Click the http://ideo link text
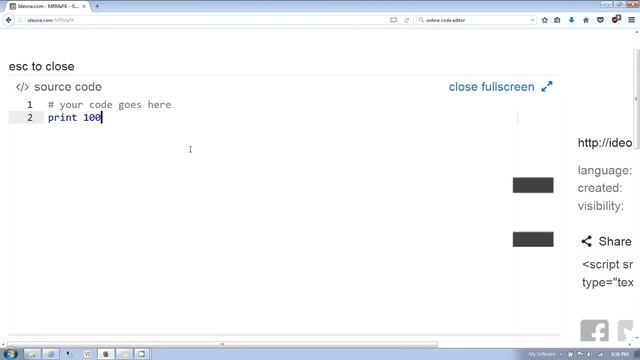Screen dimensions: 640x360 [605, 143]
